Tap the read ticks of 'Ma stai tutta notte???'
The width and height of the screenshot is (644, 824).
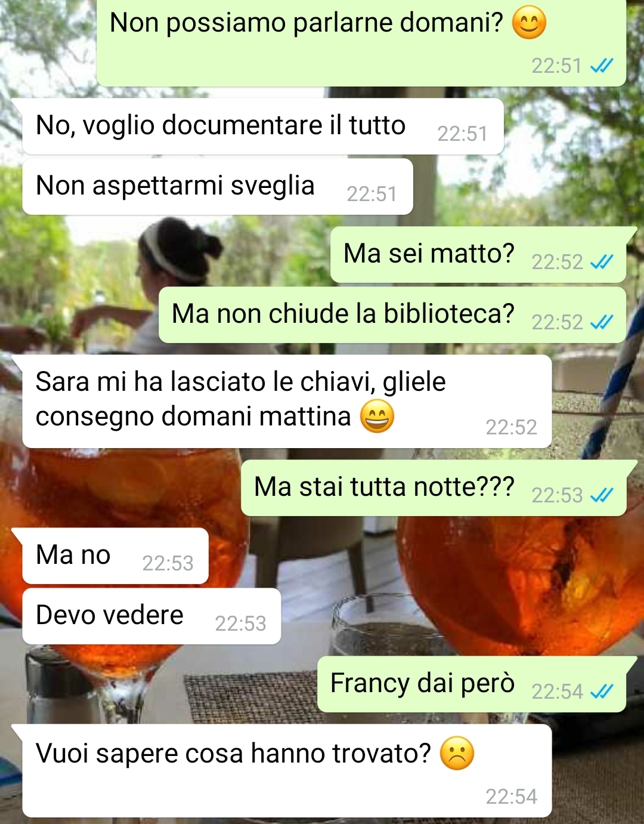pos(602,495)
